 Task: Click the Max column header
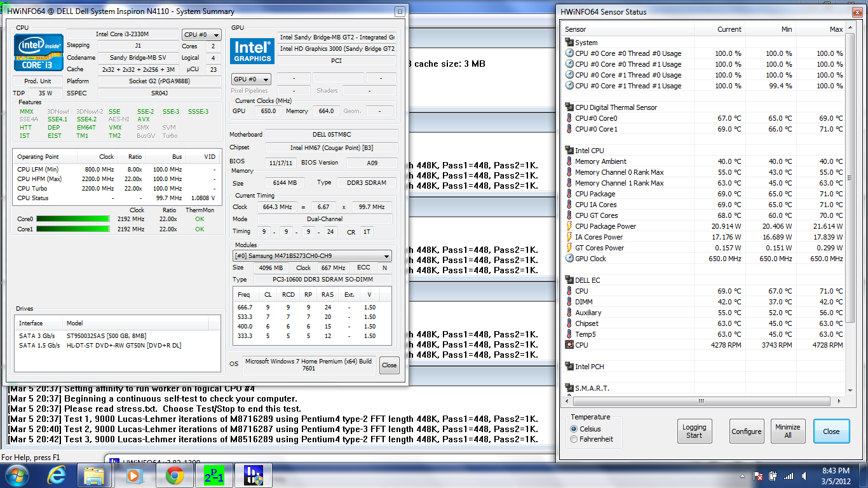click(x=821, y=29)
